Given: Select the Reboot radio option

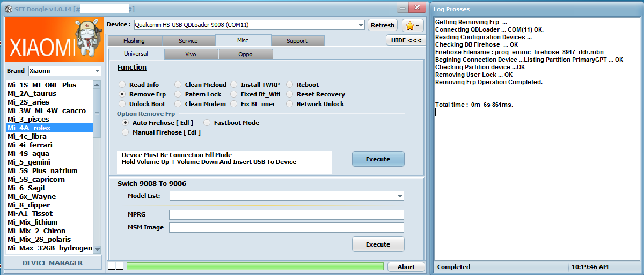Looking at the screenshot, I should tap(303, 85).
